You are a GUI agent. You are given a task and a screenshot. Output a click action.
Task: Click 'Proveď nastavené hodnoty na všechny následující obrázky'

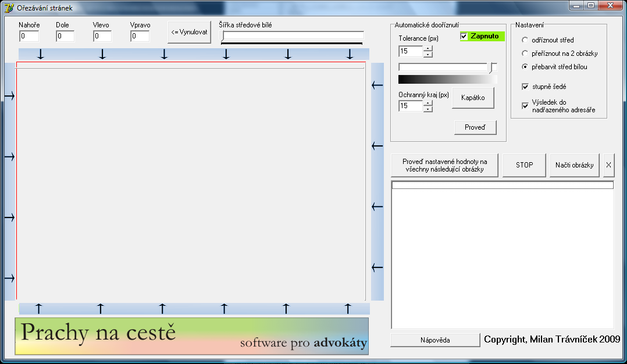tap(444, 165)
